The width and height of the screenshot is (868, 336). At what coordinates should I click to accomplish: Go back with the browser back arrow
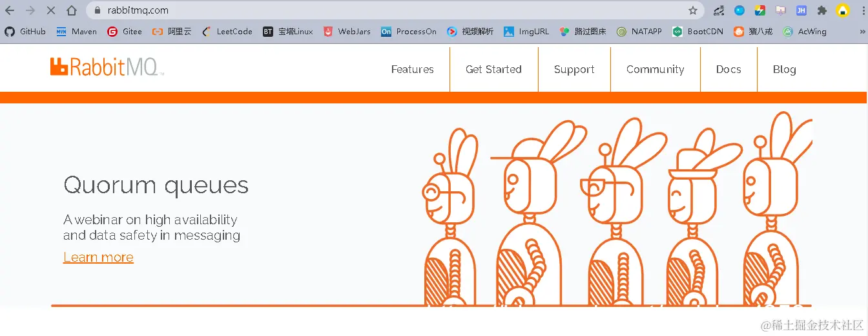10,10
